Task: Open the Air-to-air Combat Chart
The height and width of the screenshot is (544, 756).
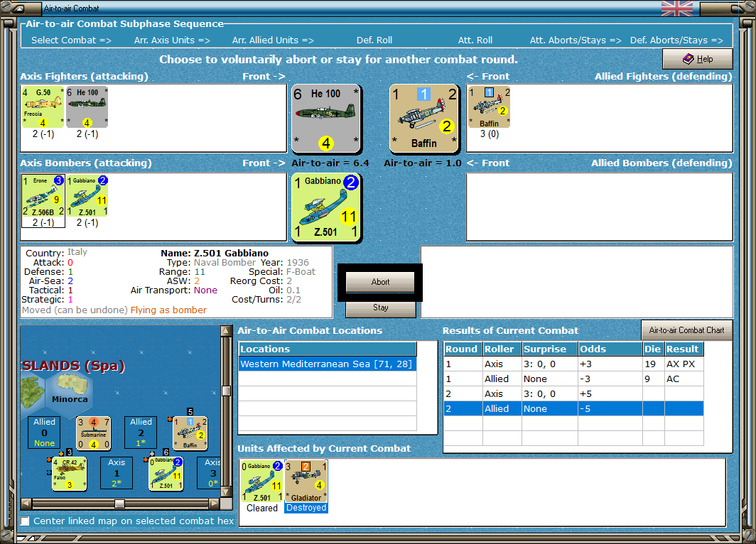Action: coord(686,330)
